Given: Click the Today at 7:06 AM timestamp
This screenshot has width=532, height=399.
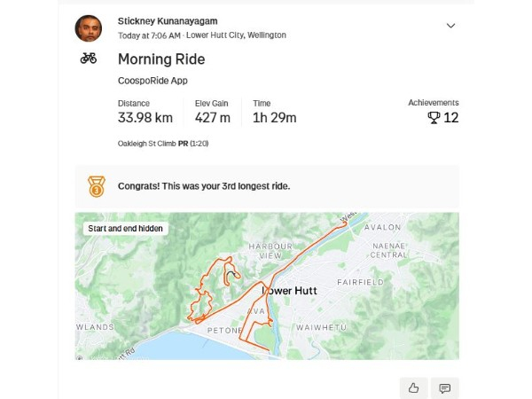Looking at the screenshot, I should [149, 35].
